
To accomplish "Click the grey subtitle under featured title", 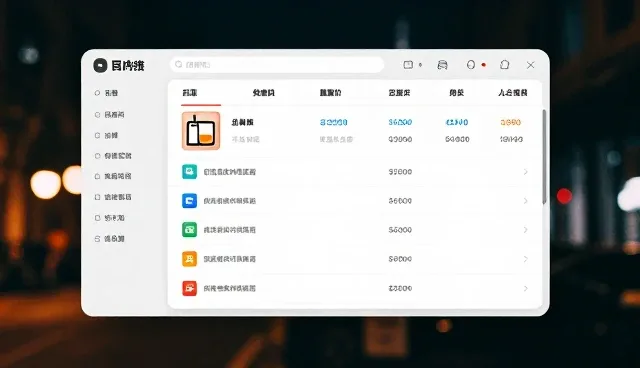I will [x=245, y=140].
